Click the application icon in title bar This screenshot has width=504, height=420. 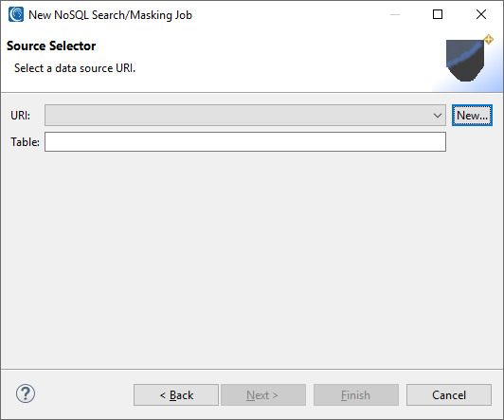click(16, 14)
